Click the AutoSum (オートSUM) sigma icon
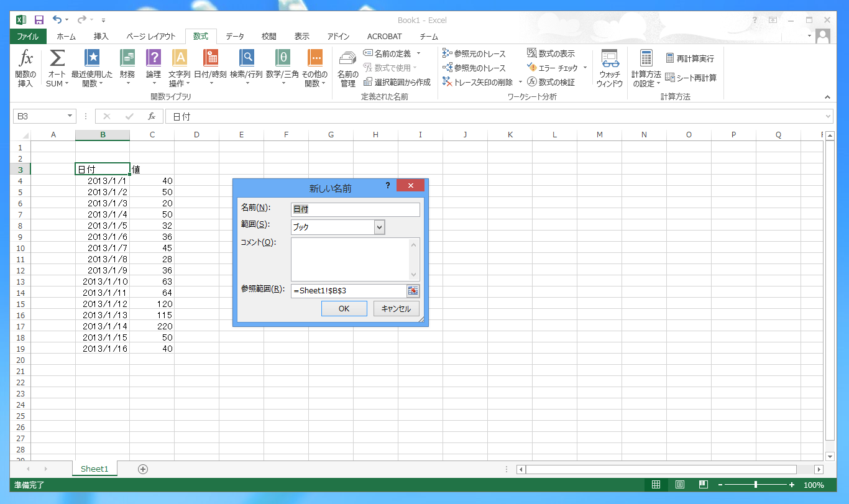Screen dimensions: 849x504 [57, 58]
